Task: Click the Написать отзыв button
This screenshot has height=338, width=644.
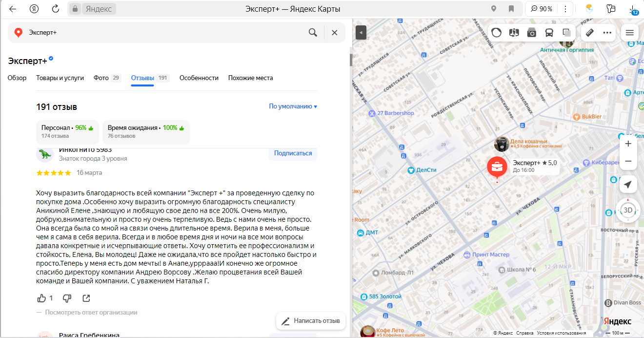Action: pyautogui.click(x=311, y=321)
